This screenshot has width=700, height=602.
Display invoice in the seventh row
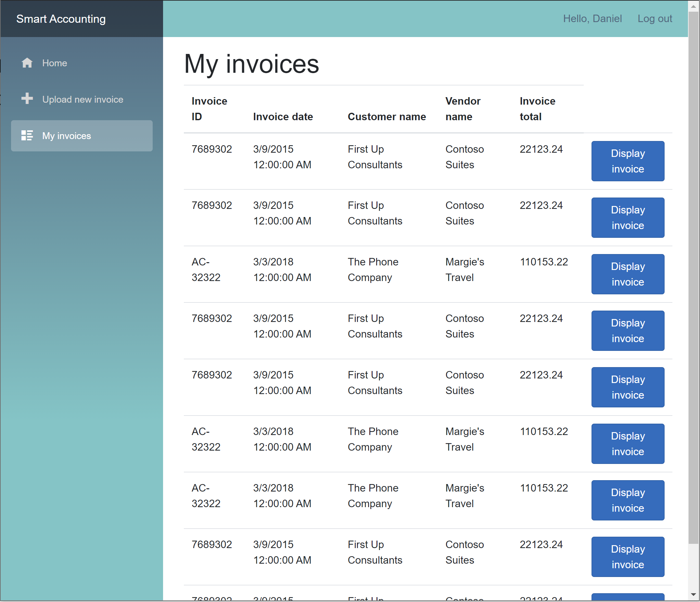pos(627,500)
